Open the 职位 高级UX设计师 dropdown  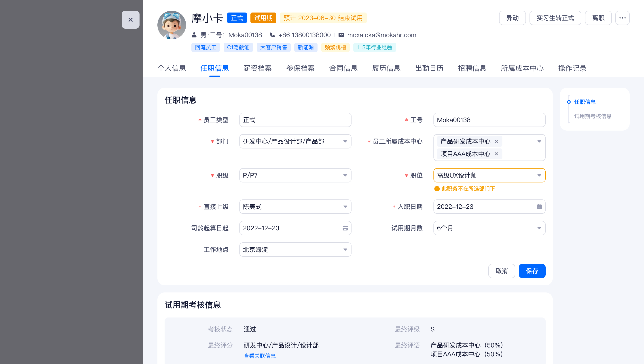[x=539, y=175]
